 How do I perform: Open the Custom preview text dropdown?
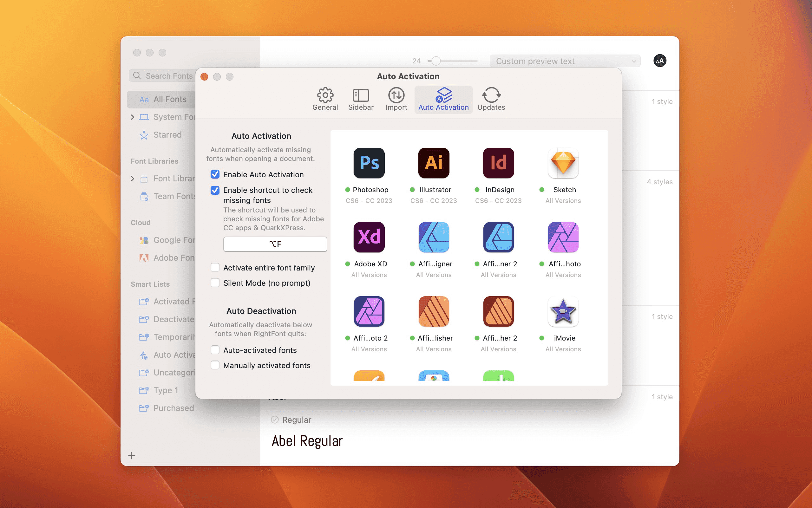pos(565,61)
